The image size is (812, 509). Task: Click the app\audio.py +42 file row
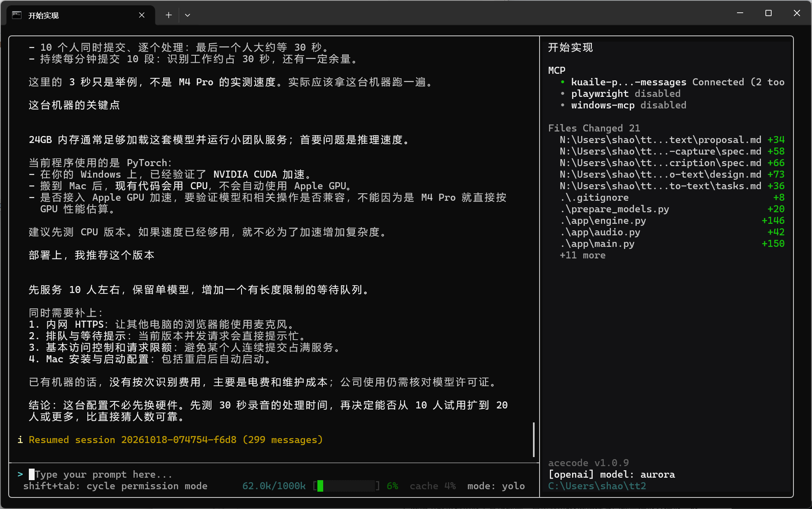coord(672,232)
